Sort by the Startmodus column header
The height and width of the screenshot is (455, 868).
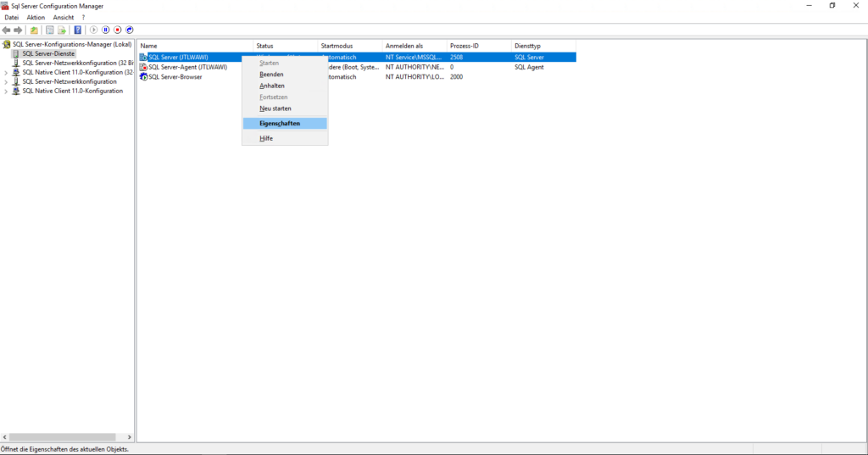(350, 46)
